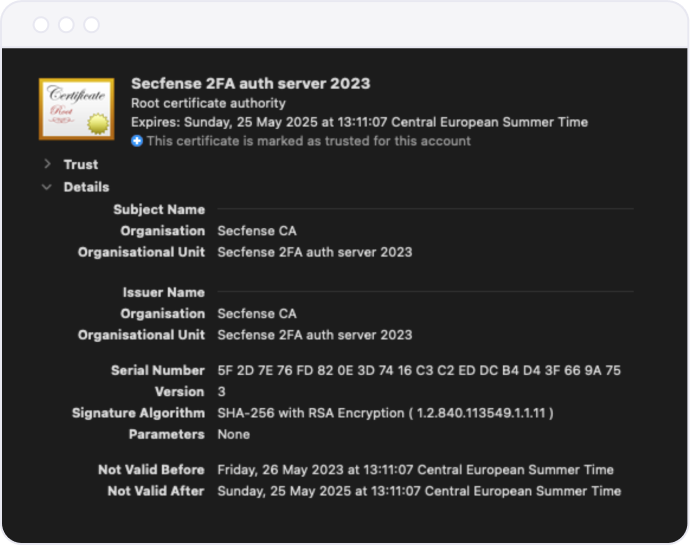
Task: Click the first window control button
Action: tap(40, 25)
